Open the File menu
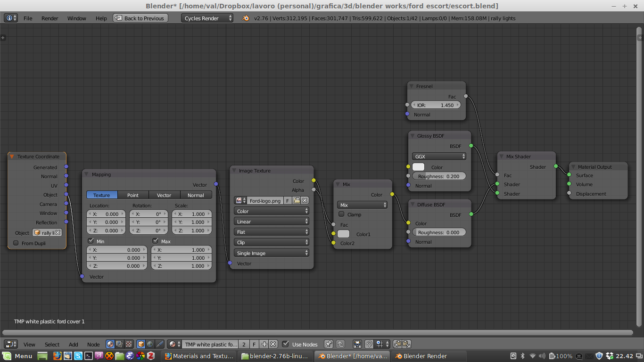This screenshot has width=644, height=362. click(x=28, y=18)
